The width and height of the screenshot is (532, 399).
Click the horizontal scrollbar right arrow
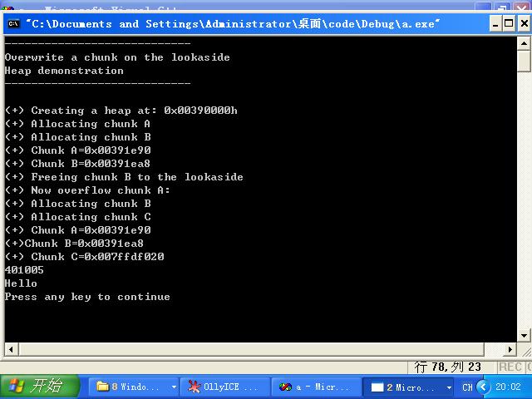[510, 349]
